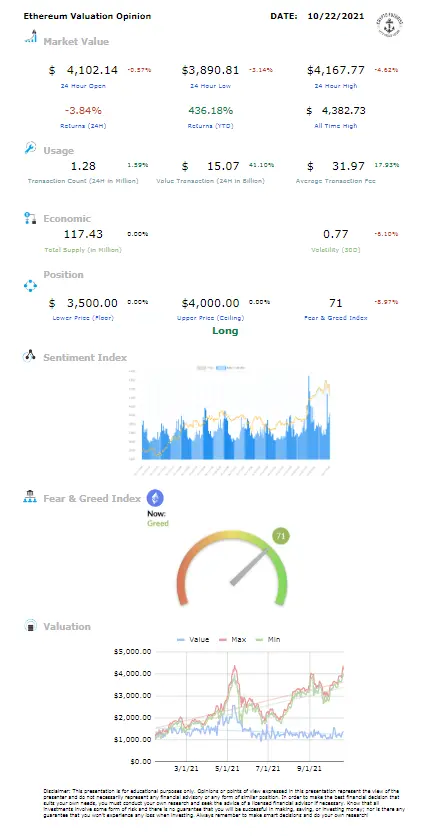437x837 pixels.
Task: Click the green 71 gauge badge
Action: tap(281, 535)
